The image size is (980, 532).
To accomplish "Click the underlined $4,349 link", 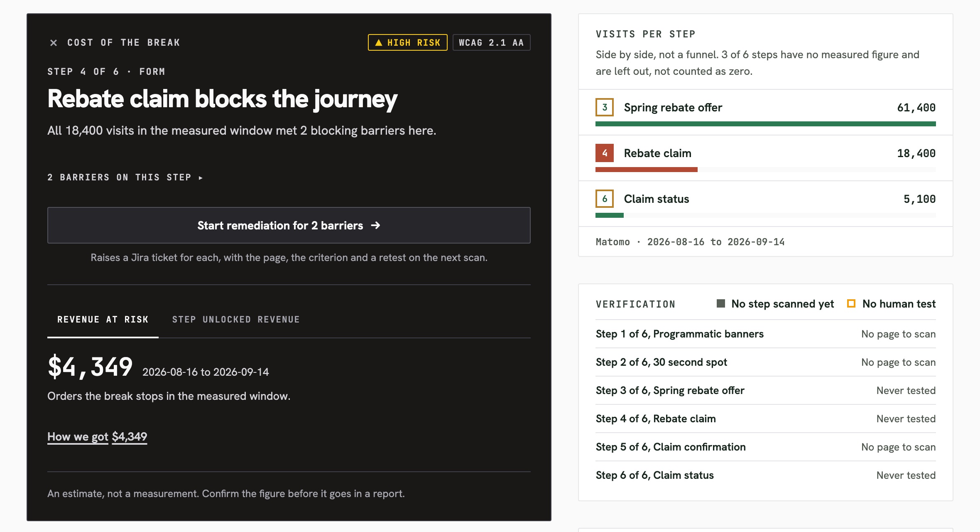I will pyautogui.click(x=130, y=436).
